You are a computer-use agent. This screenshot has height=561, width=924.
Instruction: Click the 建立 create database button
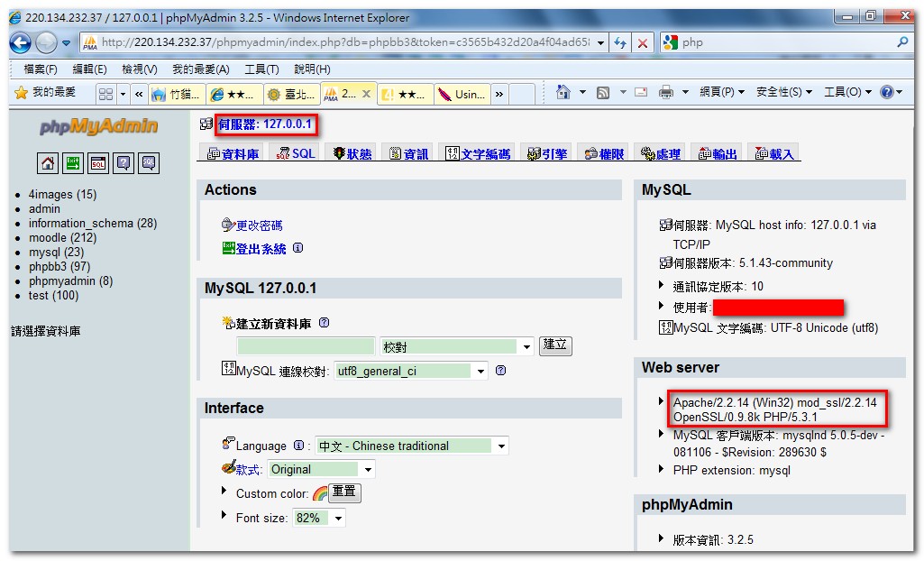555,345
